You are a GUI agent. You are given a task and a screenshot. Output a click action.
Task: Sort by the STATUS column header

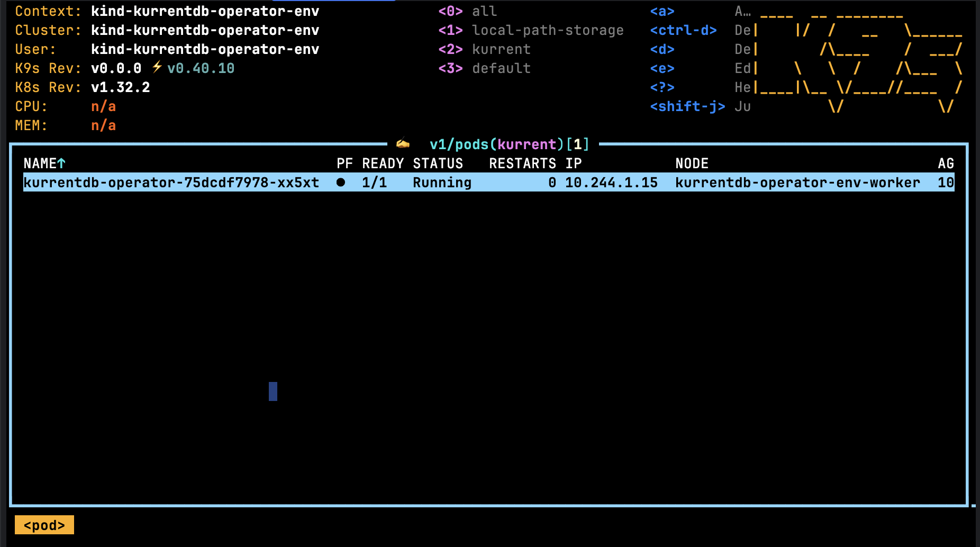click(438, 163)
